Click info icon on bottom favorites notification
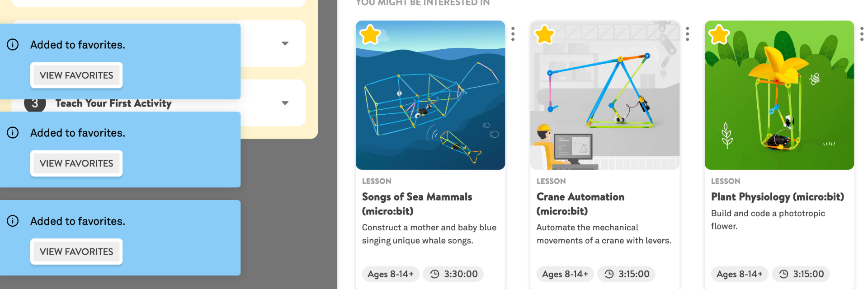 [x=13, y=221]
